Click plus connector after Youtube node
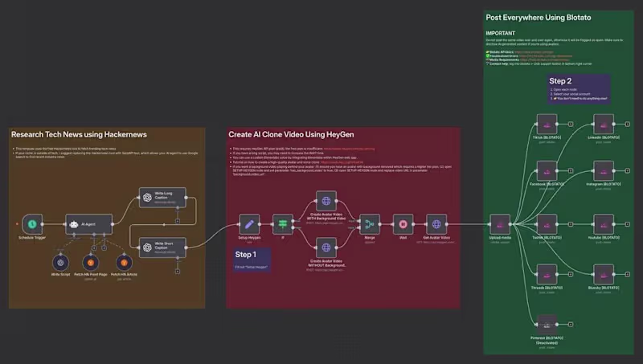The width and height of the screenshot is (643, 364). 628,224
